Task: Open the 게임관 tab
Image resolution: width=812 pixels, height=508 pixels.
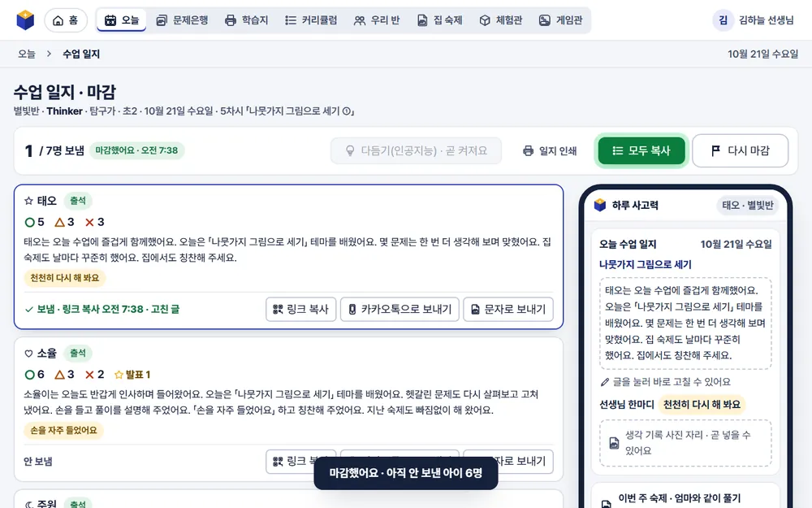Action: [x=561, y=20]
